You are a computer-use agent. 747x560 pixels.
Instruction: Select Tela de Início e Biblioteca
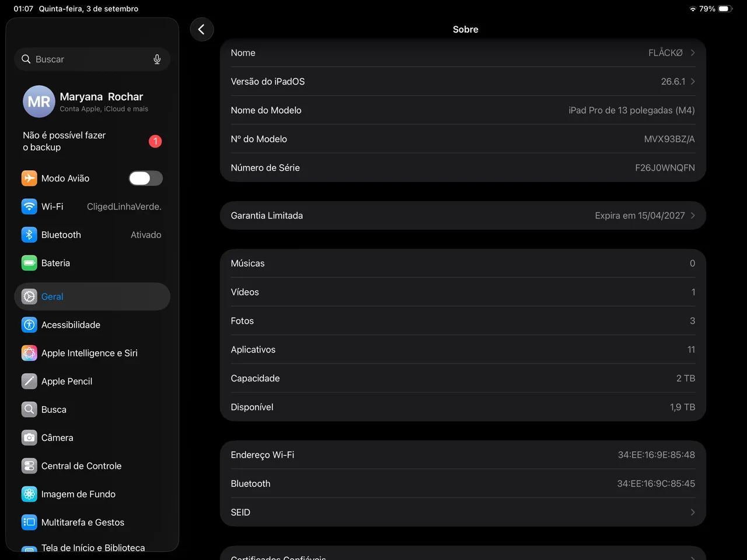coord(92,546)
